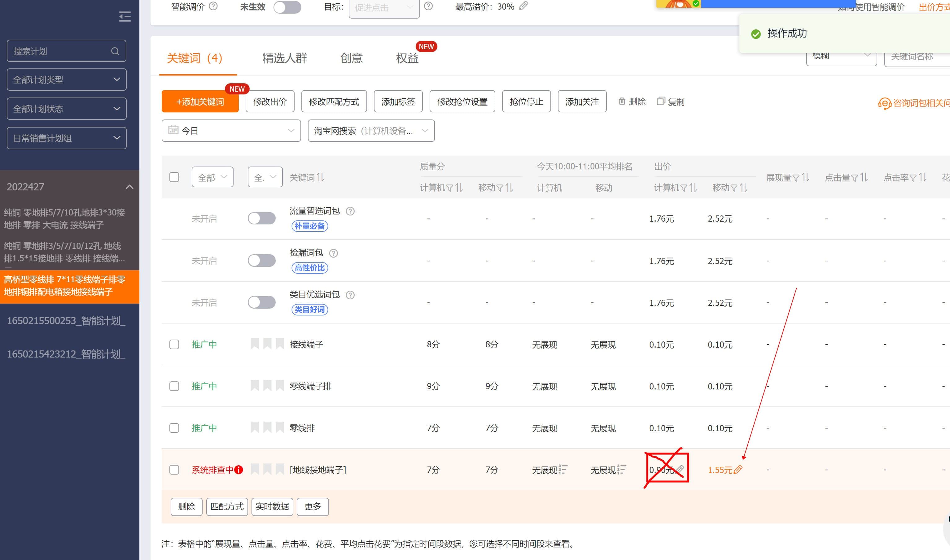
Task: Collapse the 2022427 plan group
Action: (x=129, y=187)
